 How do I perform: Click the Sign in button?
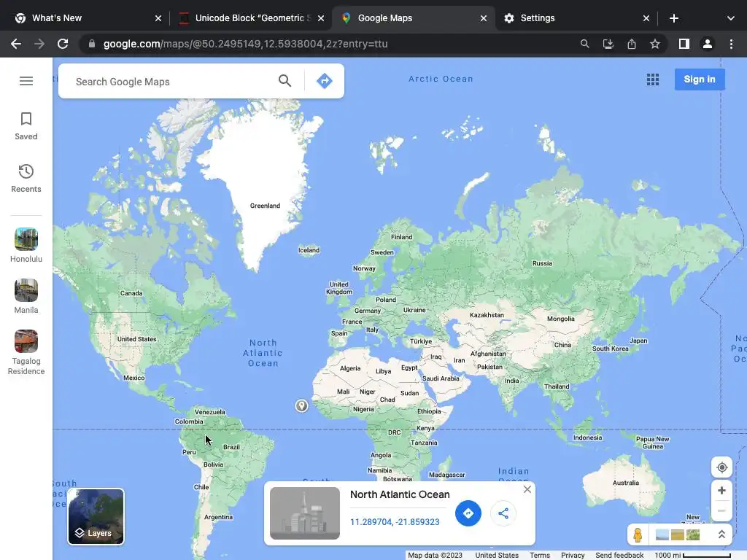700,79
